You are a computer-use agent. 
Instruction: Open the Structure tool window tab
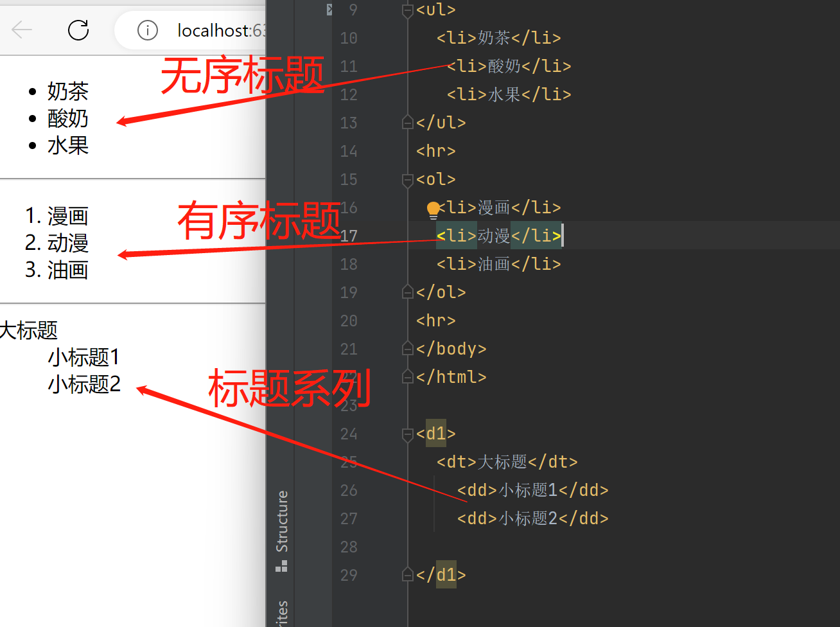pyautogui.click(x=282, y=531)
